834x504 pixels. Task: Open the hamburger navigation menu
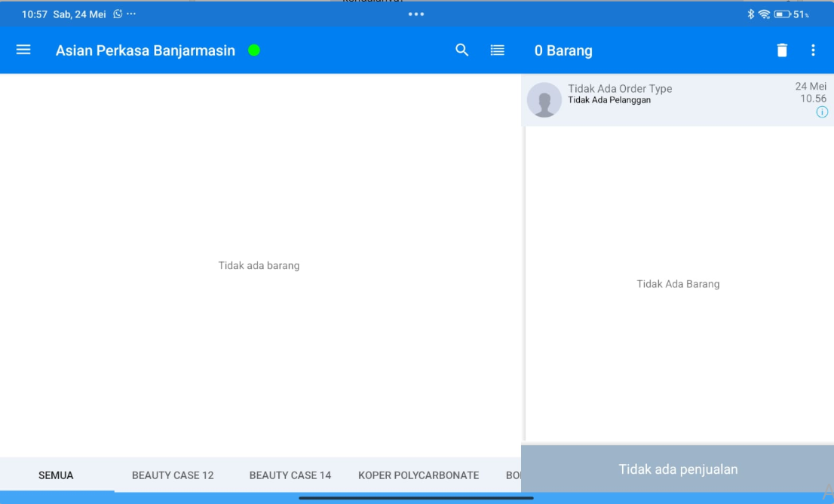click(x=23, y=50)
